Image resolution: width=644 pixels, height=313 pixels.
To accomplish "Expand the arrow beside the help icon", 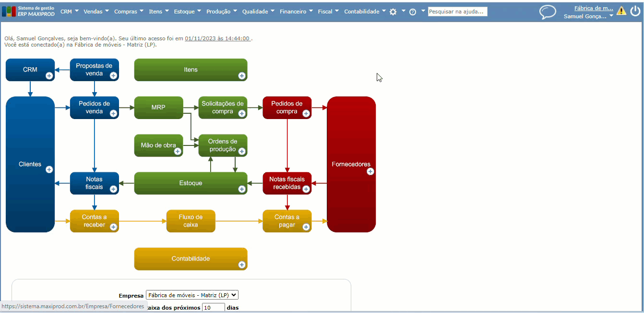I will (423, 11).
